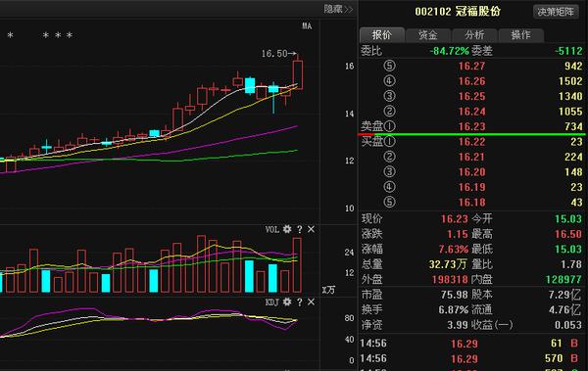Open the 决策矩阵 button
Viewport: 588px width, 371px height.
pyautogui.click(x=556, y=12)
